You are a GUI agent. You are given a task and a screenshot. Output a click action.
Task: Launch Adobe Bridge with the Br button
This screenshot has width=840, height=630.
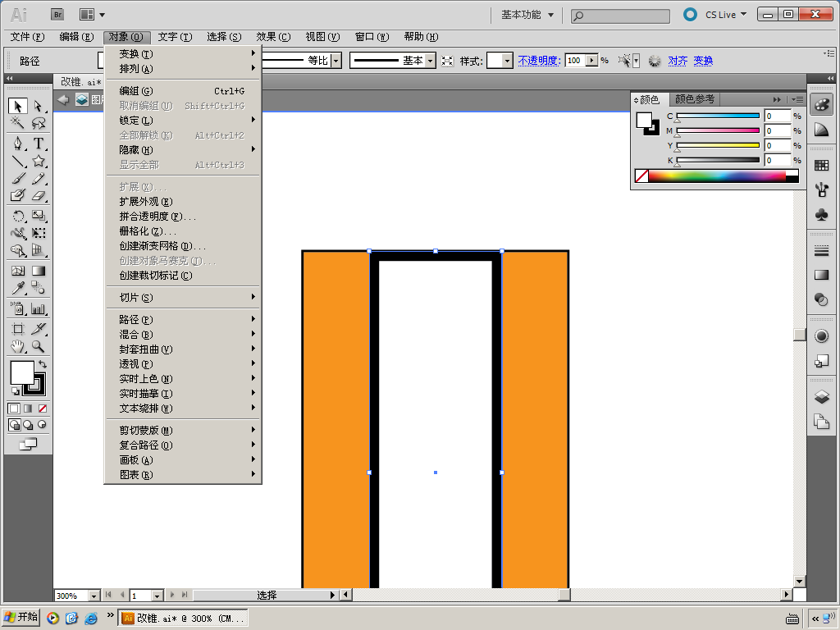click(57, 15)
